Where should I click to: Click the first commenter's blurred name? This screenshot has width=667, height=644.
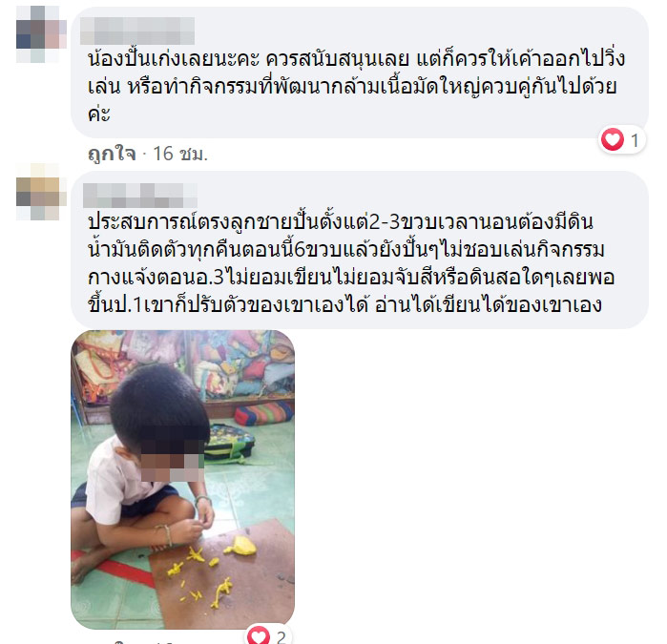point(137,31)
